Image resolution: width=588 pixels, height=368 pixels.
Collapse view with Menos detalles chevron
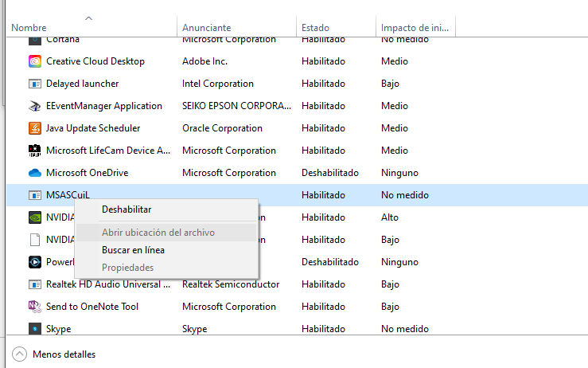19,354
